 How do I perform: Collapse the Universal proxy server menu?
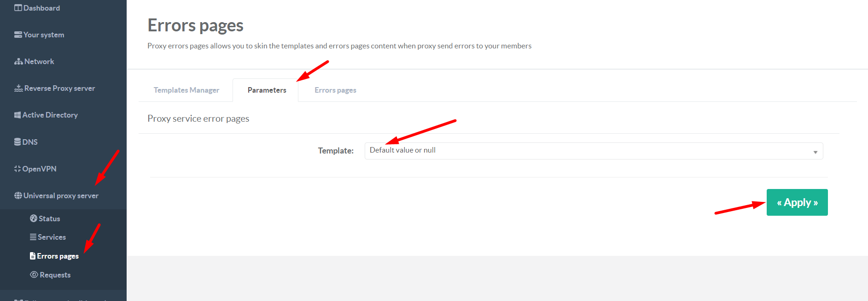61,195
